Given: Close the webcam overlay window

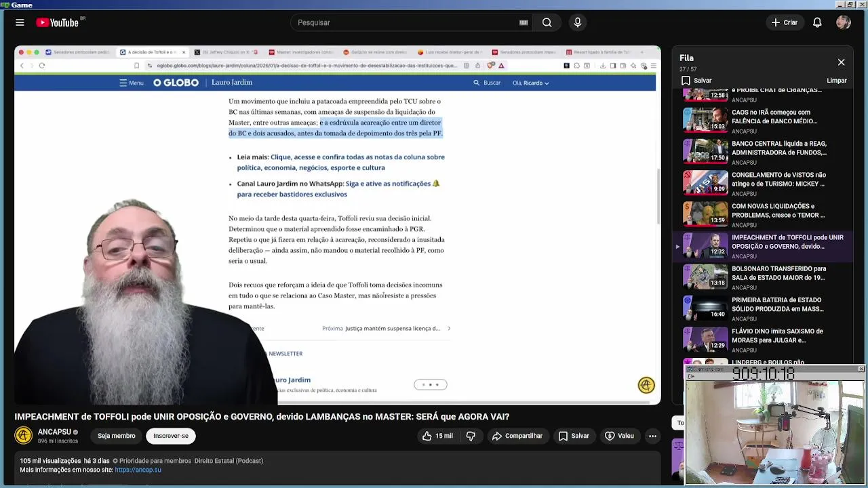Looking at the screenshot, I should tap(861, 369).
